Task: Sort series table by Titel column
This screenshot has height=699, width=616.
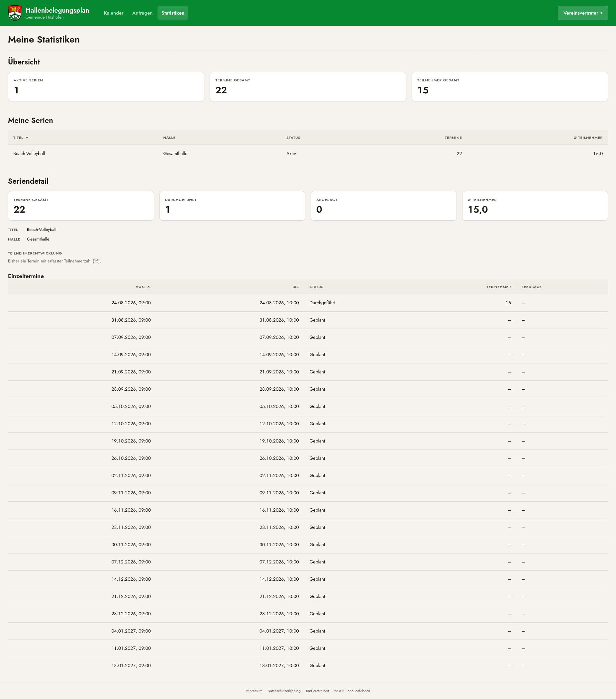Action: [21, 138]
